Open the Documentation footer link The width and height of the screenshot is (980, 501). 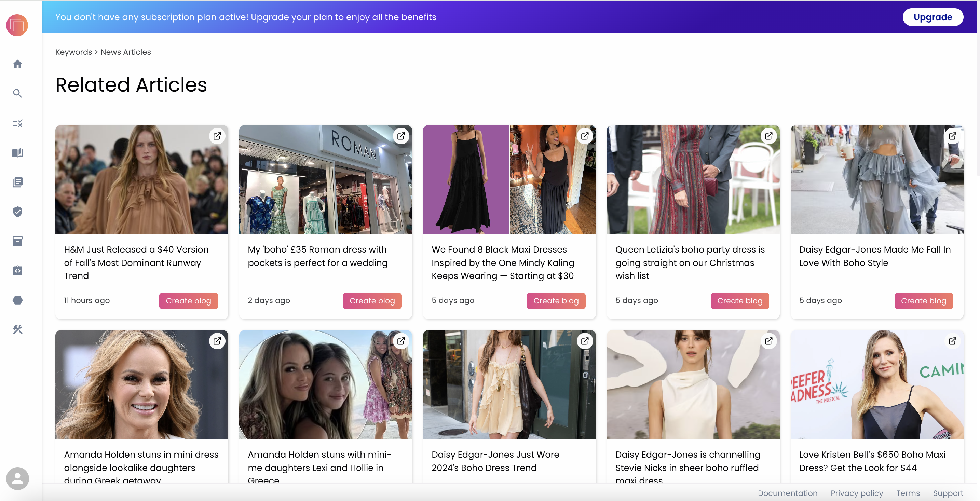click(787, 493)
